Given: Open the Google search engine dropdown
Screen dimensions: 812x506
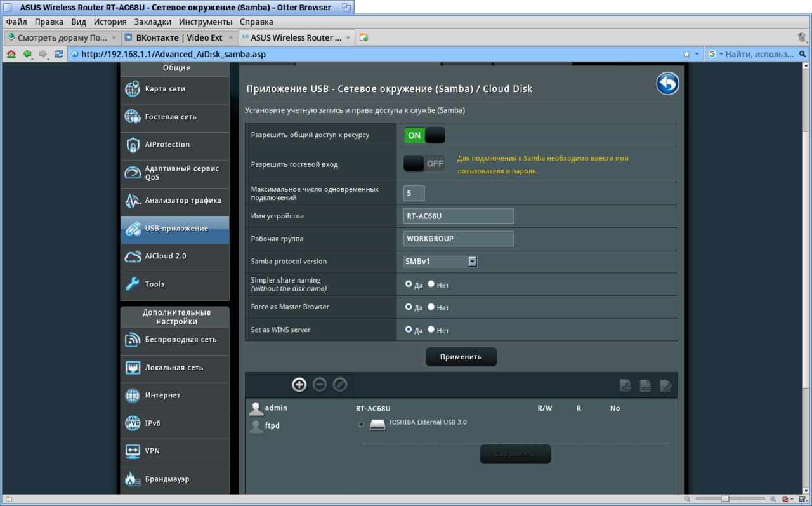Looking at the screenshot, I should [716, 55].
